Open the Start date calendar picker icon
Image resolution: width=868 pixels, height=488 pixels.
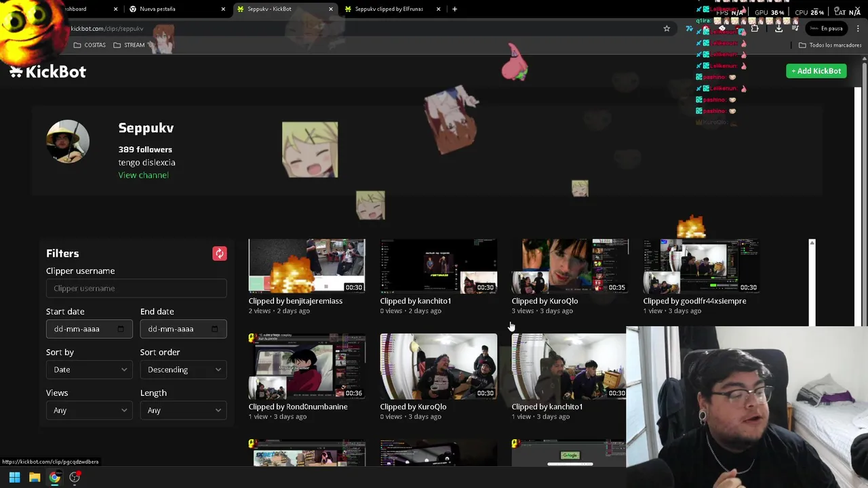[121, 329]
